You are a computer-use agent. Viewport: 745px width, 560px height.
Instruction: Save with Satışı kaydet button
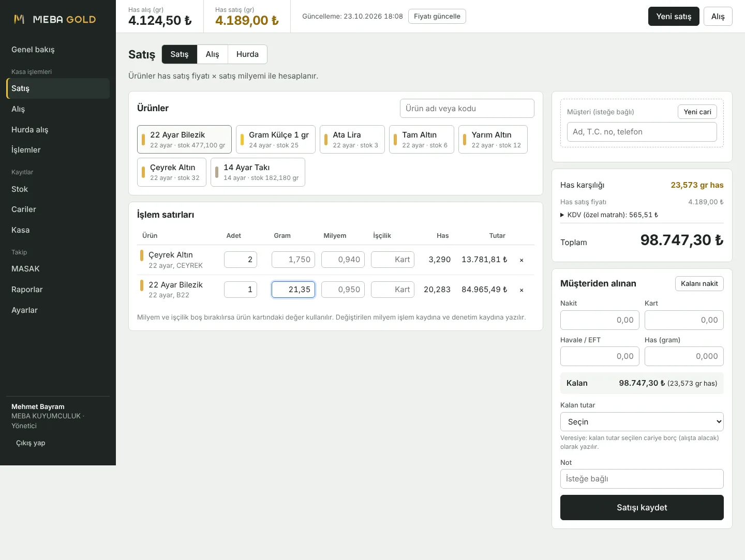pos(642,507)
